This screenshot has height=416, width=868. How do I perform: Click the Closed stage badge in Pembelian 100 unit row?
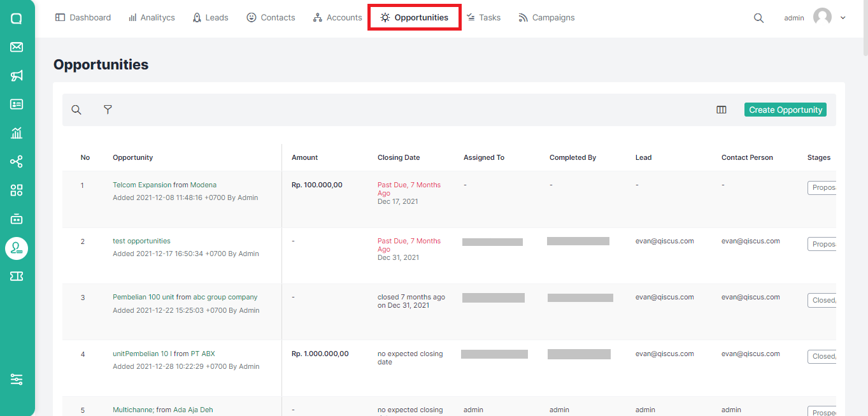(822, 300)
